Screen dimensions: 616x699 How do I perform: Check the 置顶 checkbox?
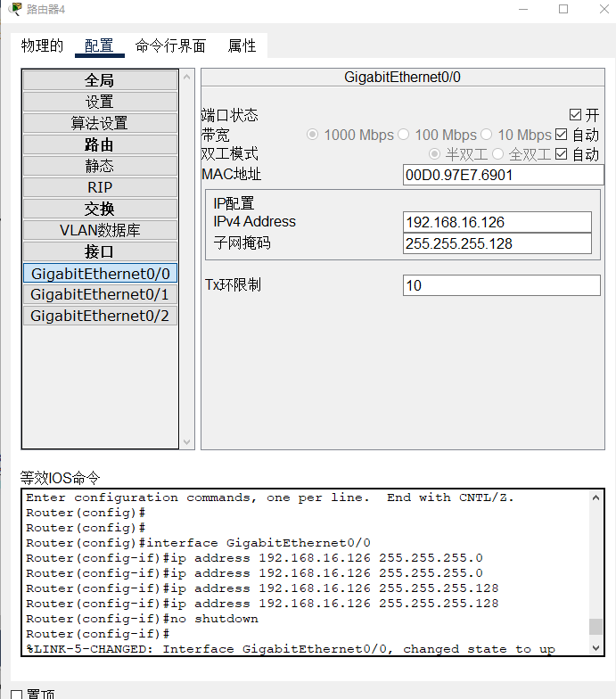pos(16,695)
